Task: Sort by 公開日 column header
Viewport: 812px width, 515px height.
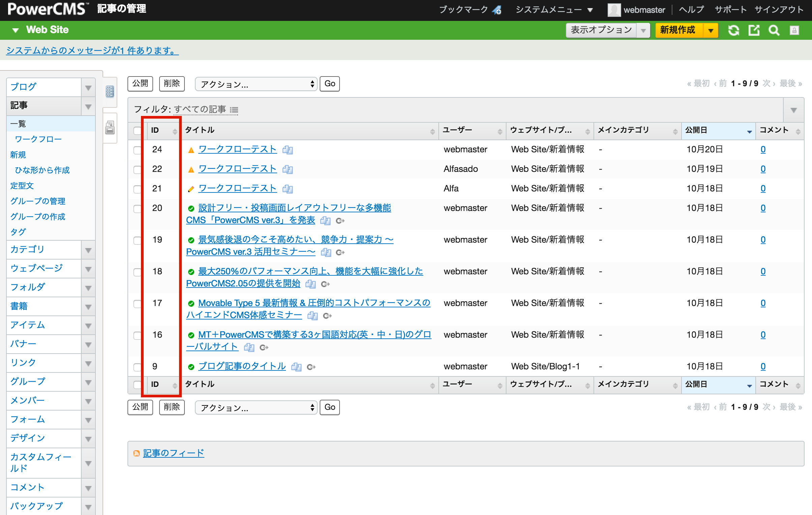Action: pos(718,131)
